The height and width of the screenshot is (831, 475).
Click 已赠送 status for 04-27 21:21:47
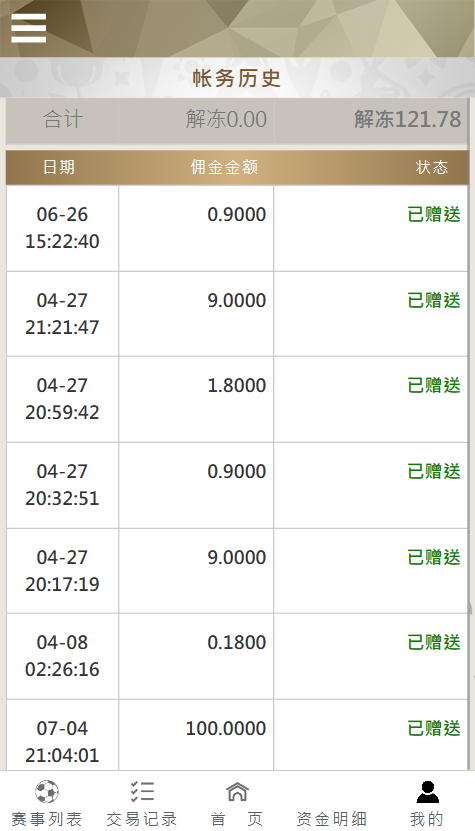pos(434,300)
